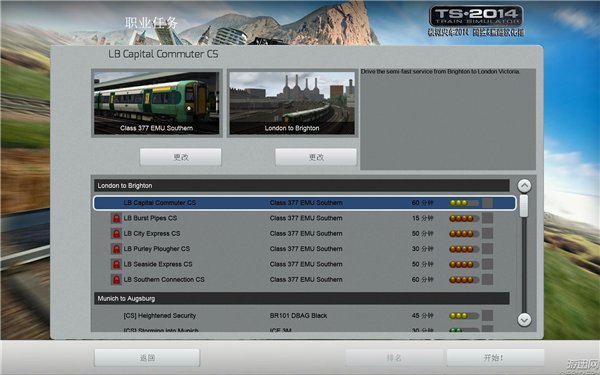
Task: Click the lock icon next to LB City Express CS
Action: [116, 233]
